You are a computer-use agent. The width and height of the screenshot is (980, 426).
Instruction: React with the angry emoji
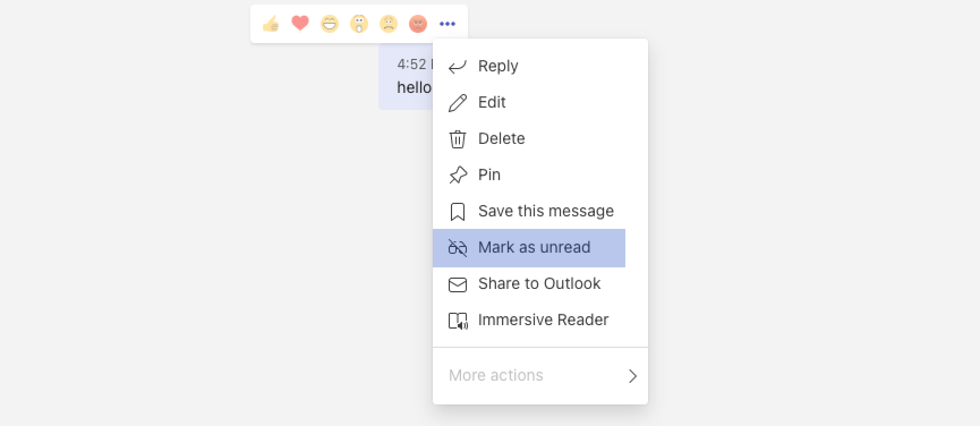[x=418, y=23]
